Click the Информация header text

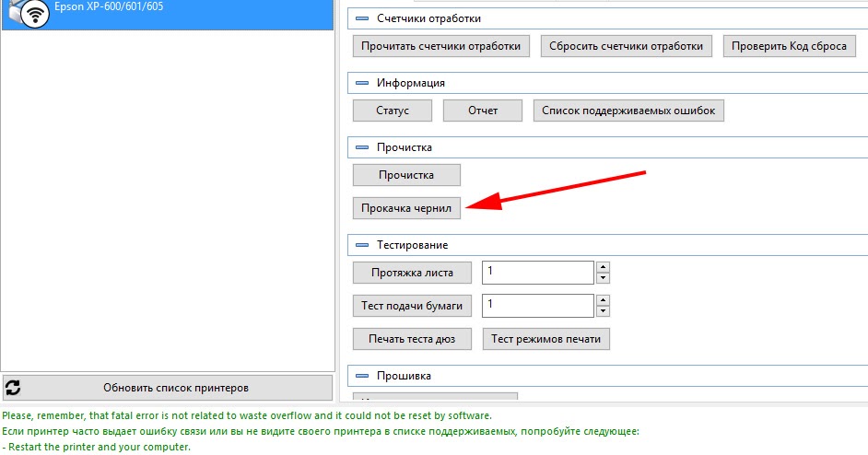(411, 83)
